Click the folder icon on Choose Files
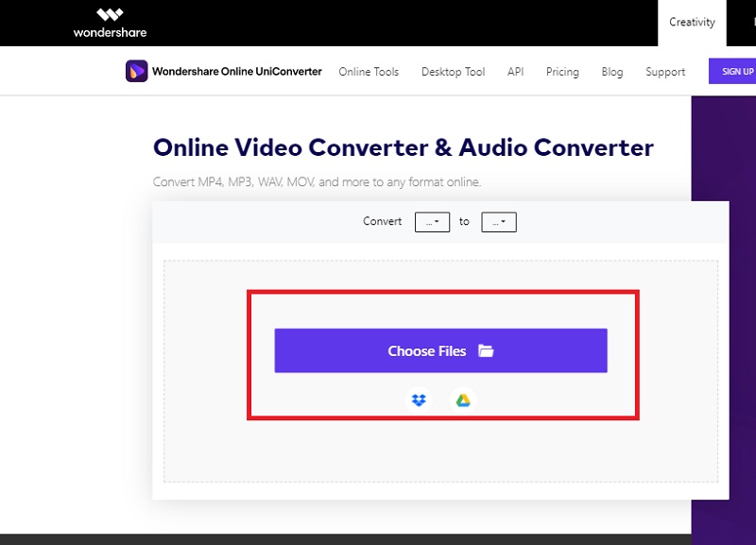This screenshot has width=756, height=545. (486, 350)
